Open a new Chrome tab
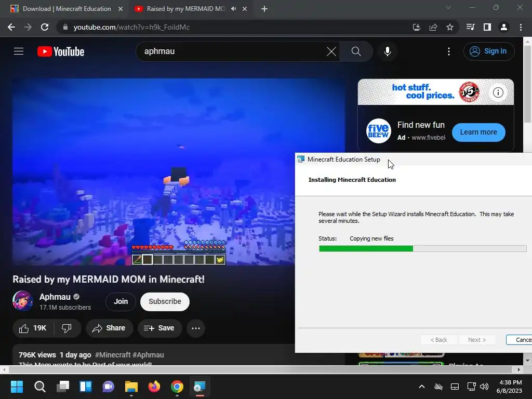 click(264, 9)
